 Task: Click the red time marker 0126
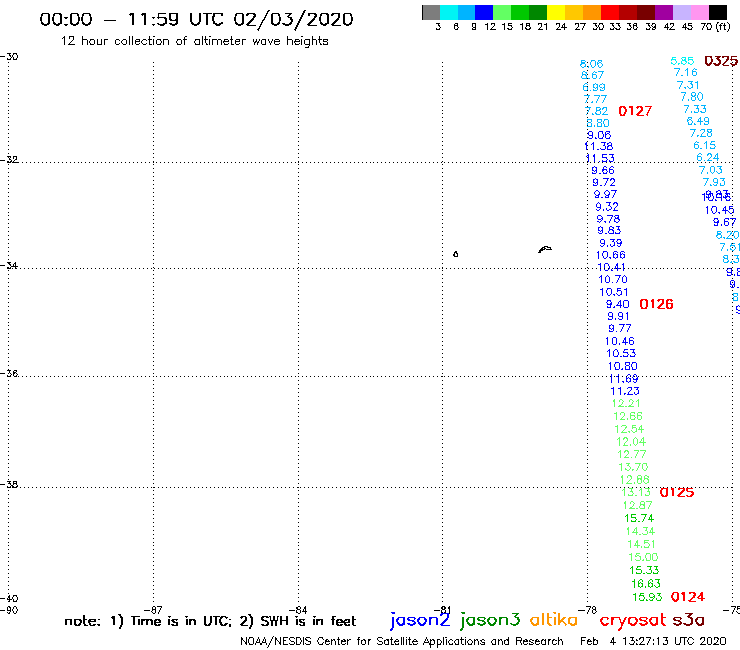click(656, 304)
